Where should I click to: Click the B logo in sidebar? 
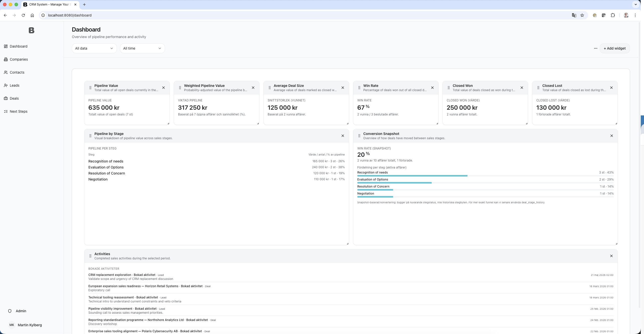pos(31,30)
